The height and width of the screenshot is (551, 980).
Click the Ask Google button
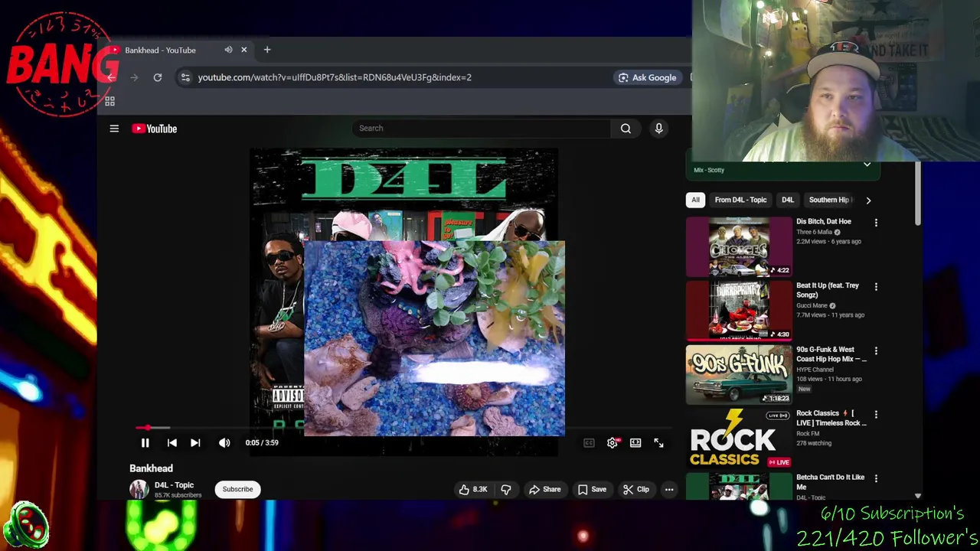pyautogui.click(x=647, y=77)
